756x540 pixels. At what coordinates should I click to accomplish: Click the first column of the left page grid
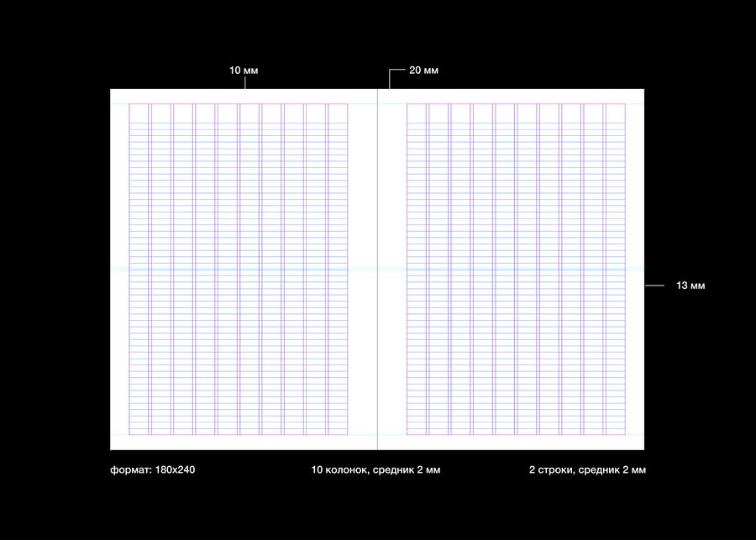pyautogui.click(x=139, y=270)
